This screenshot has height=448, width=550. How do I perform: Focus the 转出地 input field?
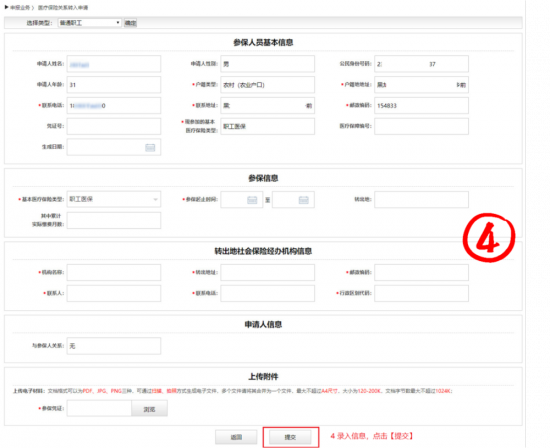tap(421, 199)
